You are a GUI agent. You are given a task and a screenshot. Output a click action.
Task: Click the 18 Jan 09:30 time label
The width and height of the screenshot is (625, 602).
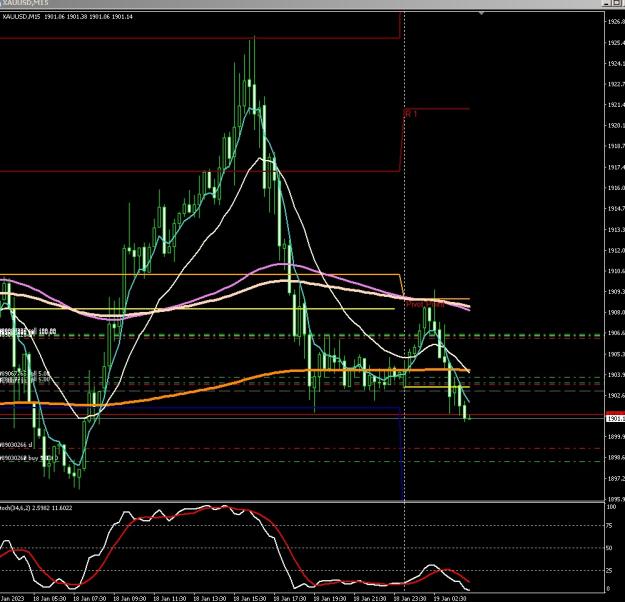[129, 598]
